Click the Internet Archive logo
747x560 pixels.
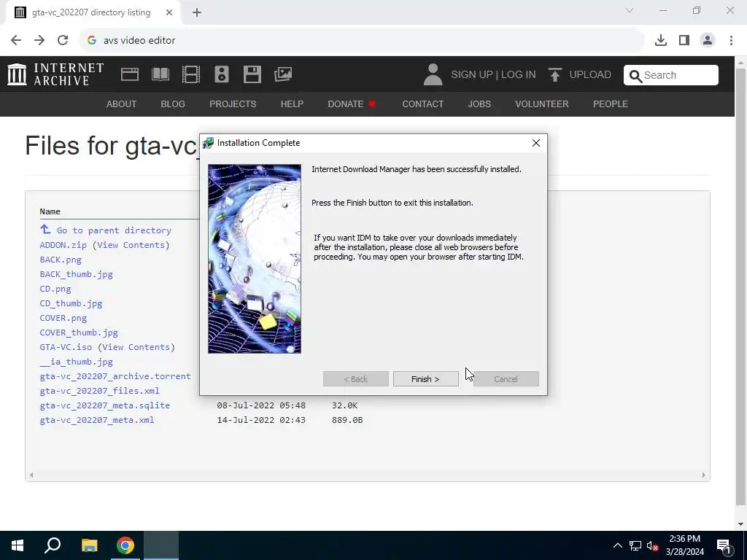pos(55,74)
